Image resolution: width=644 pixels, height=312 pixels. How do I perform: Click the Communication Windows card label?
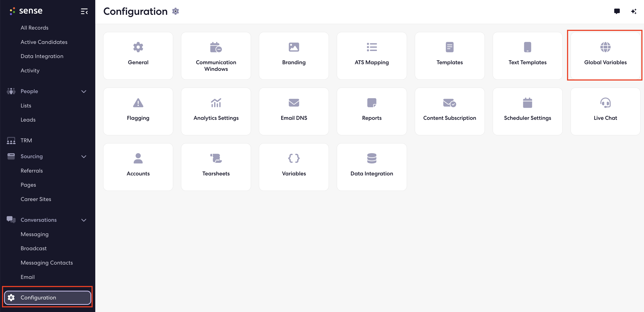[x=216, y=66]
